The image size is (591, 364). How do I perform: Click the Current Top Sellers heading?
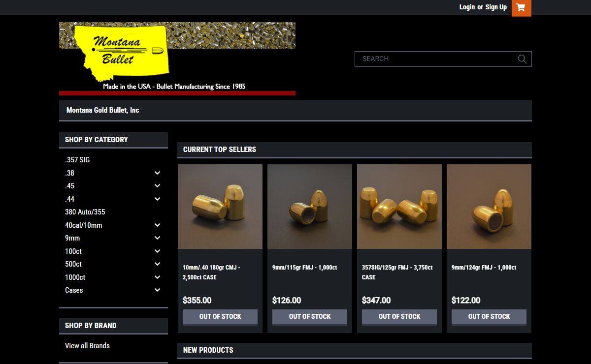click(220, 150)
